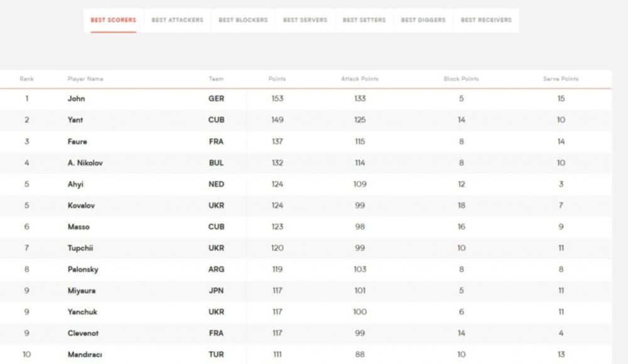Sort by Points column header
This screenshot has width=628, height=364.
277,79
